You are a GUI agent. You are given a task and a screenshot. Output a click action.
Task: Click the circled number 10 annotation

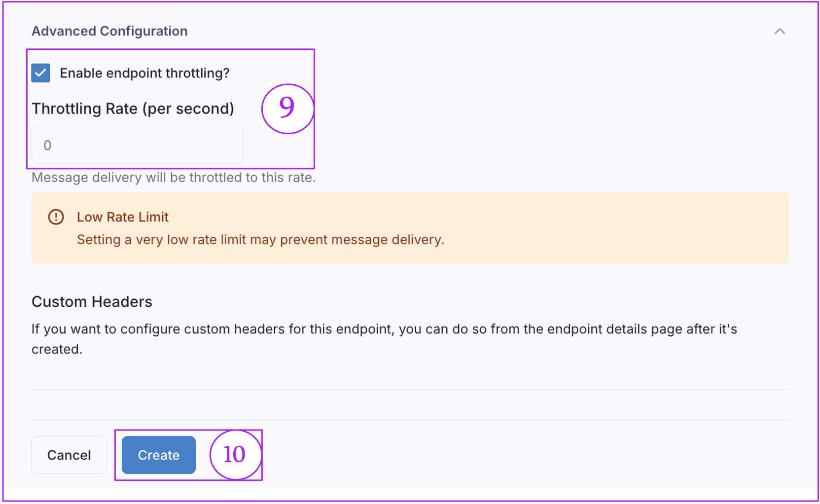pyautogui.click(x=235, y=454)
